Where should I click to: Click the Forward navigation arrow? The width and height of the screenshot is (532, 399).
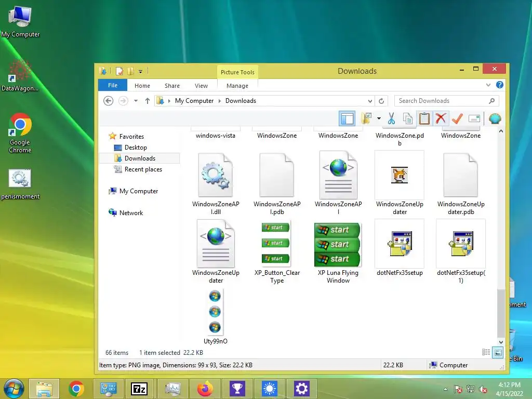coord(123,101)
